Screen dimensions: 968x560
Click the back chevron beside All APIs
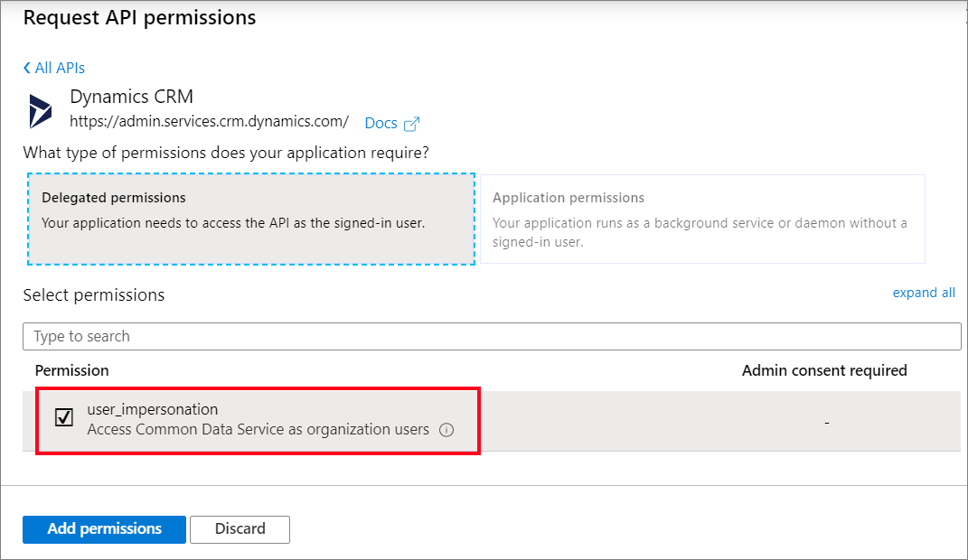(27, 68)
